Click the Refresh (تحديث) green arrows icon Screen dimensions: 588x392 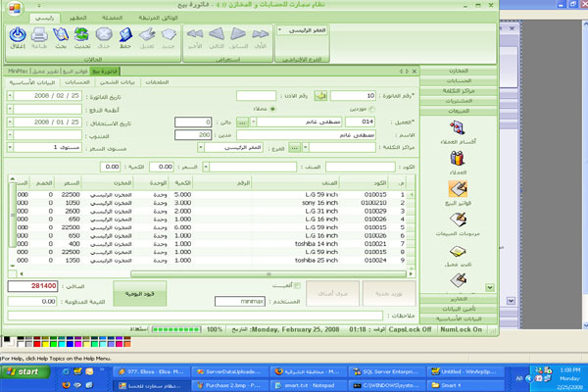[81, 35]
